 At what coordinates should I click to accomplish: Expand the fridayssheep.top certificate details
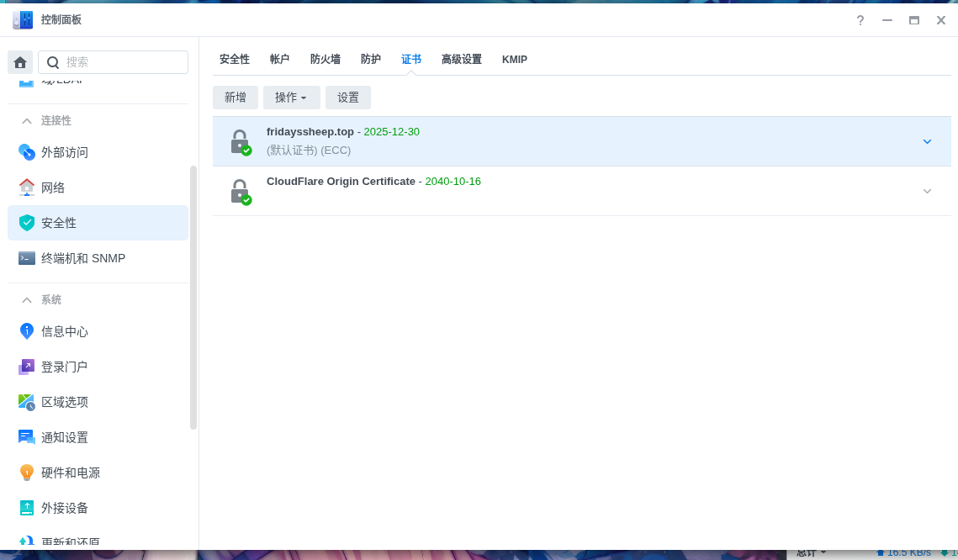click(x=927, y=141)
